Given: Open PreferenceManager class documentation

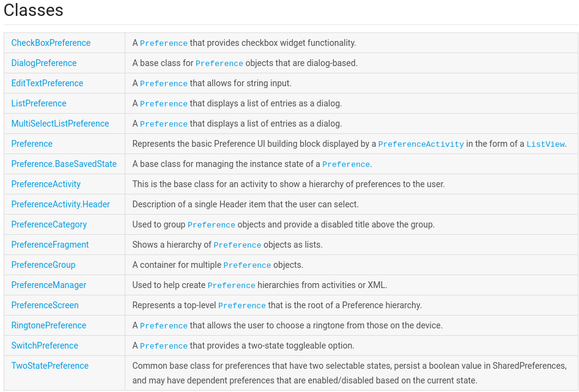Looking at the screenshot, I should coord(49,285).
